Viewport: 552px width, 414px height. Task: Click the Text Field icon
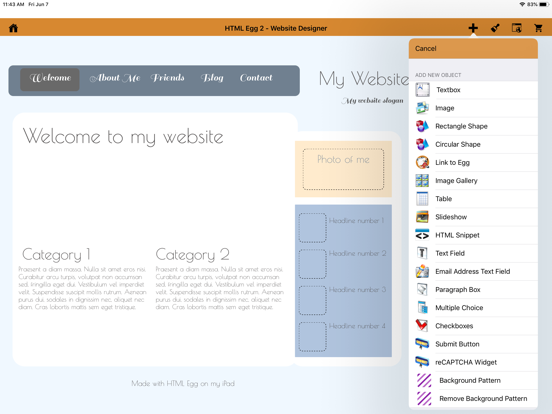tap(422, 253)
